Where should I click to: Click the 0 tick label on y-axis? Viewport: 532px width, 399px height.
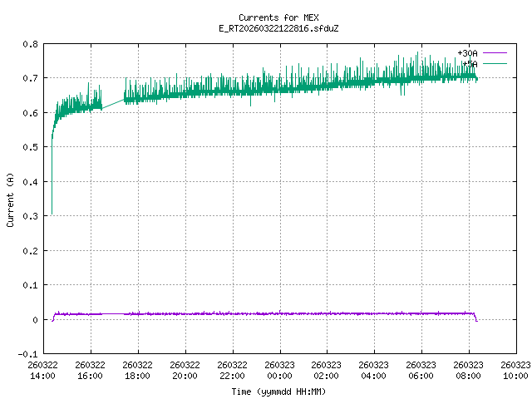(x=34, y=319)
